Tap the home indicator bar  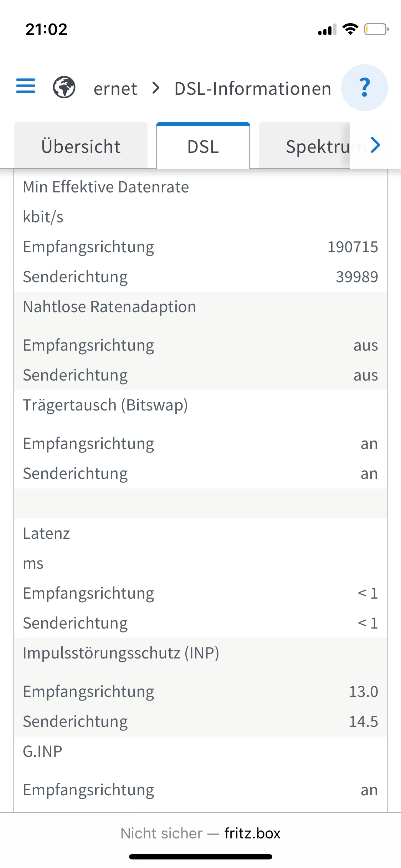click(201, 857)
